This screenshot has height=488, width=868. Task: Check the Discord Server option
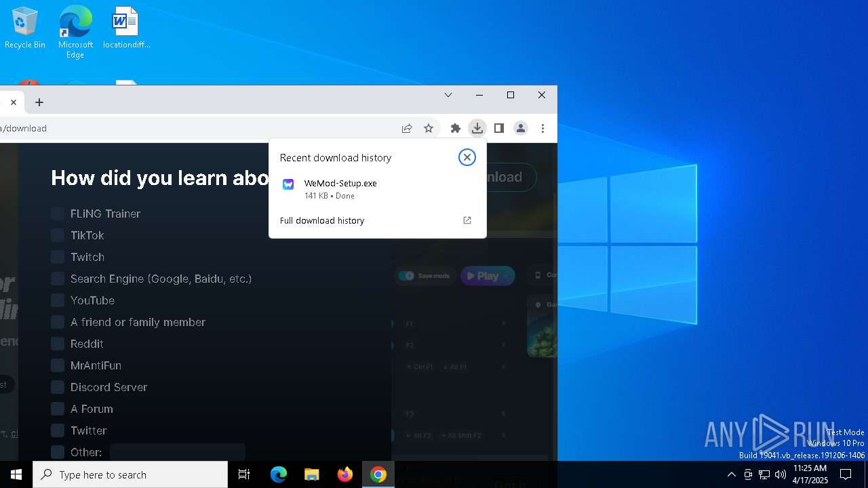pos(58,387)
